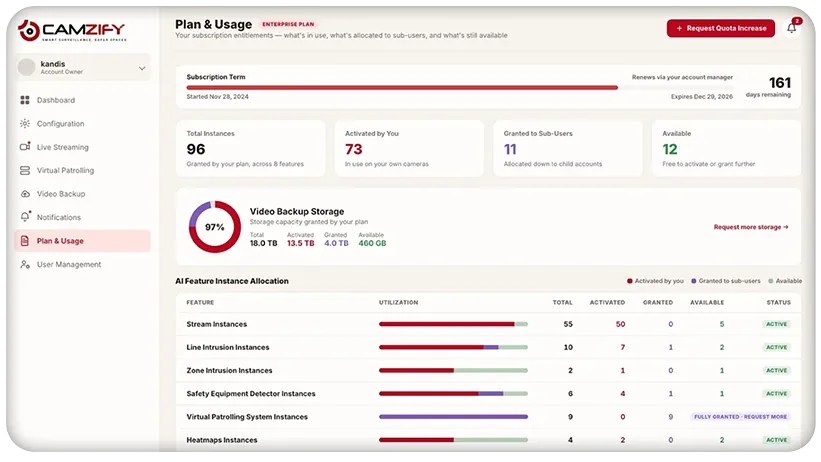
Task: Click the Heatmaps Instances row label
Action: coord(222,440)
